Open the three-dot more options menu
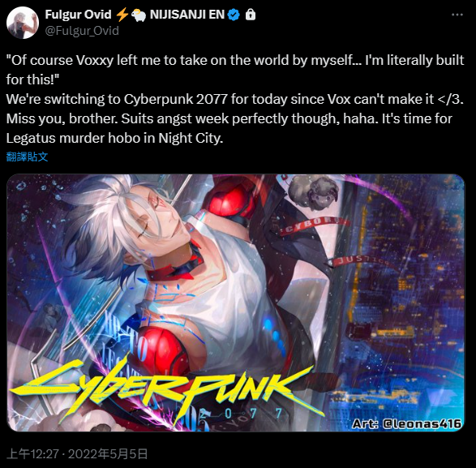 point(457,15)
